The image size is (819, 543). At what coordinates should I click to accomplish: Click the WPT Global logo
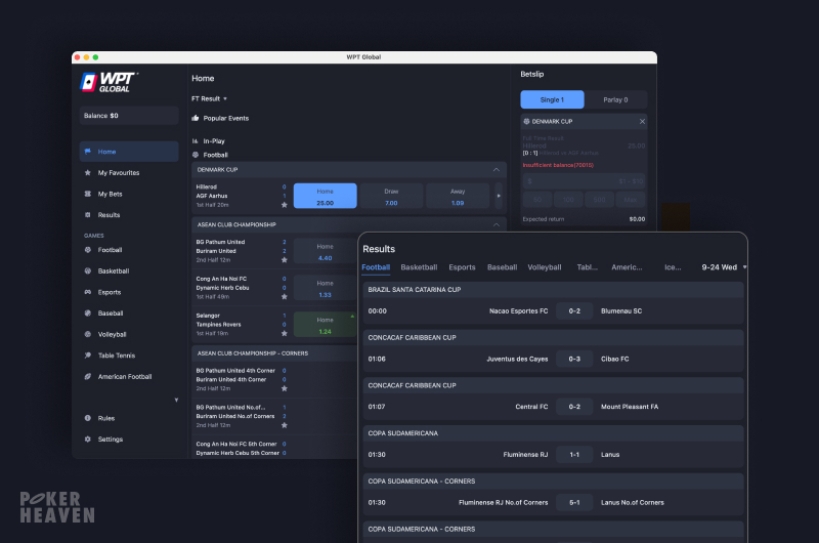(109, 82)
